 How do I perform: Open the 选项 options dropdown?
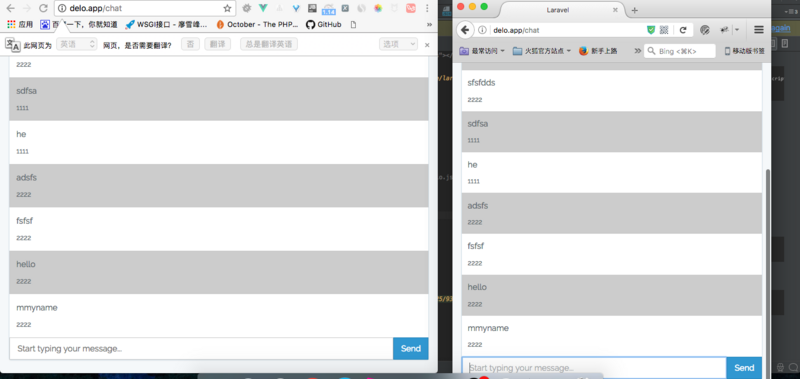pyautogui.click(x=398, y=44)
